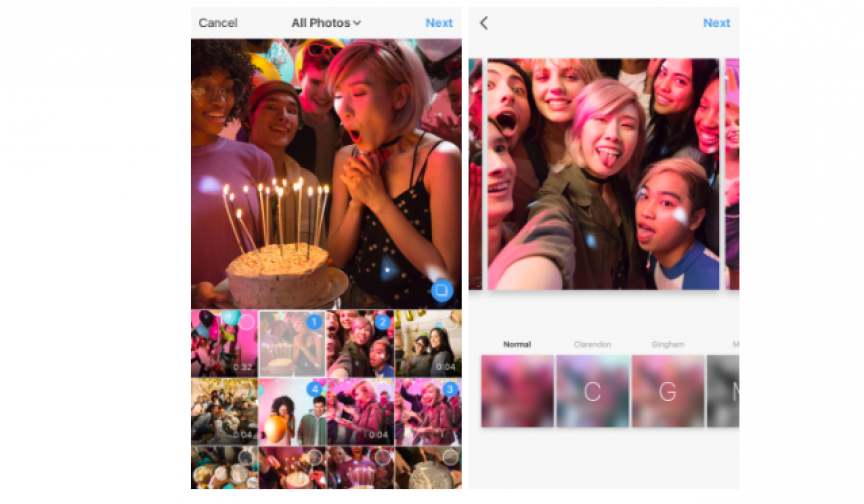Deselect balloon photo marked with badge 4
The image size is (864, 504).
(x=313, y=389)
